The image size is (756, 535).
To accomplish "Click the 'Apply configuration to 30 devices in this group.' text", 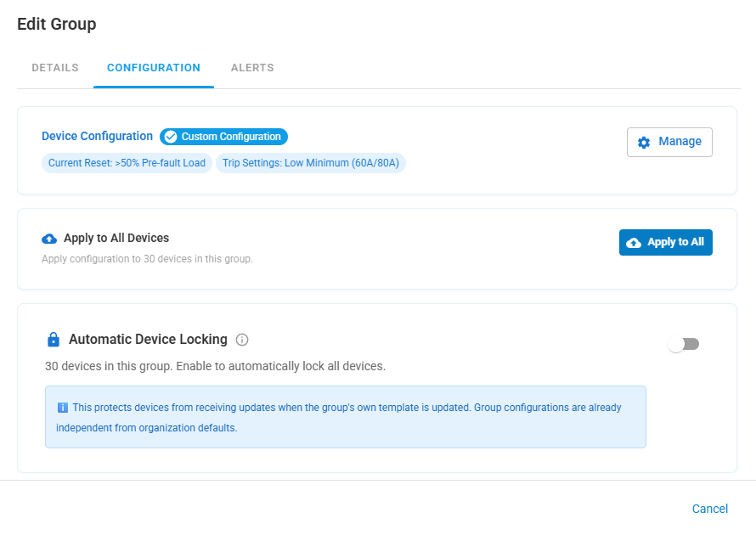I will (147, 259).
